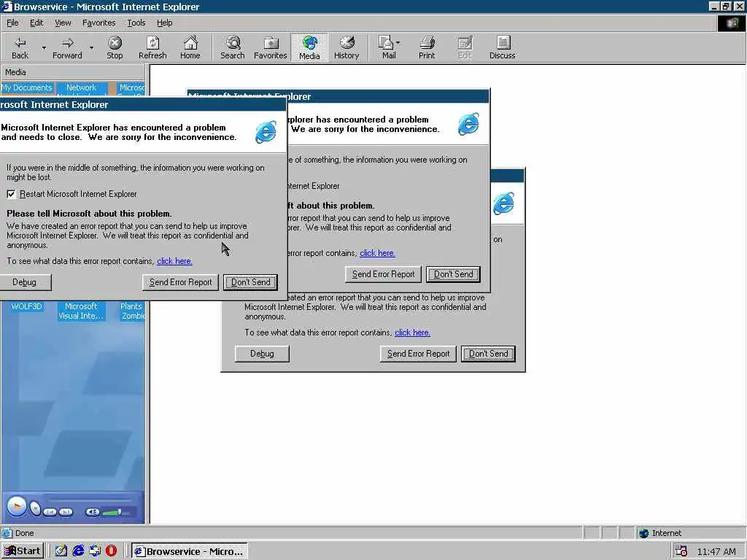Click Don't Send in the middle dialog
The width and height of the screenshot is (747, 560).
[453, 274]
